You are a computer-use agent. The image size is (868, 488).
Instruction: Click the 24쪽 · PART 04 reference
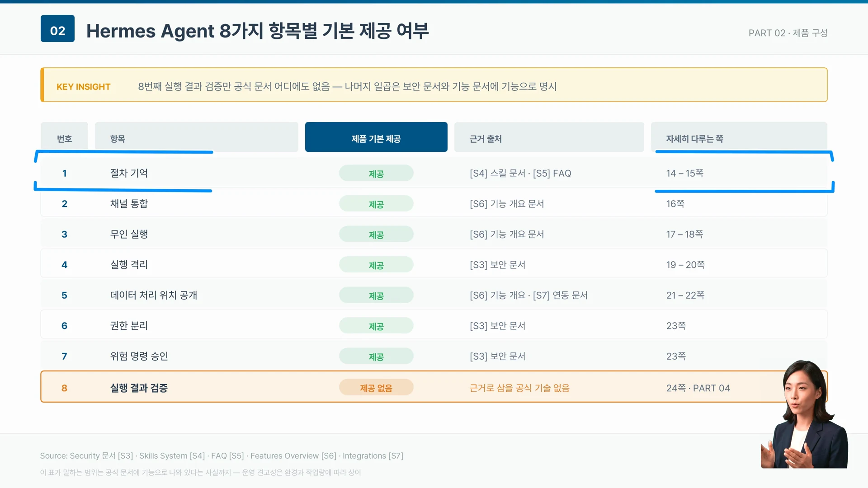pos(698,388)
